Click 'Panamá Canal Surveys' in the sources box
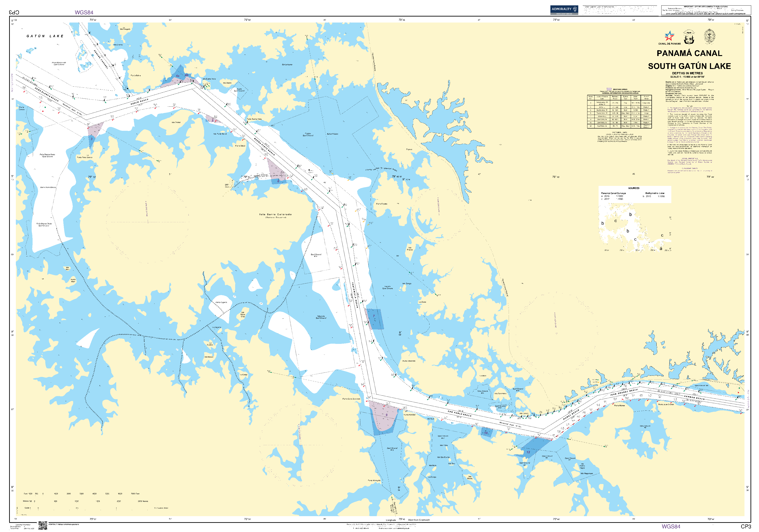The width and height of the screenshot is (759, 532). [x=613, y=193]
